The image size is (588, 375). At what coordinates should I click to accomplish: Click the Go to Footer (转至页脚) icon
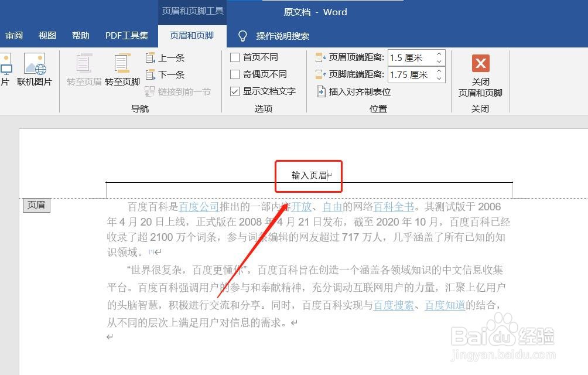pos(122,64)
